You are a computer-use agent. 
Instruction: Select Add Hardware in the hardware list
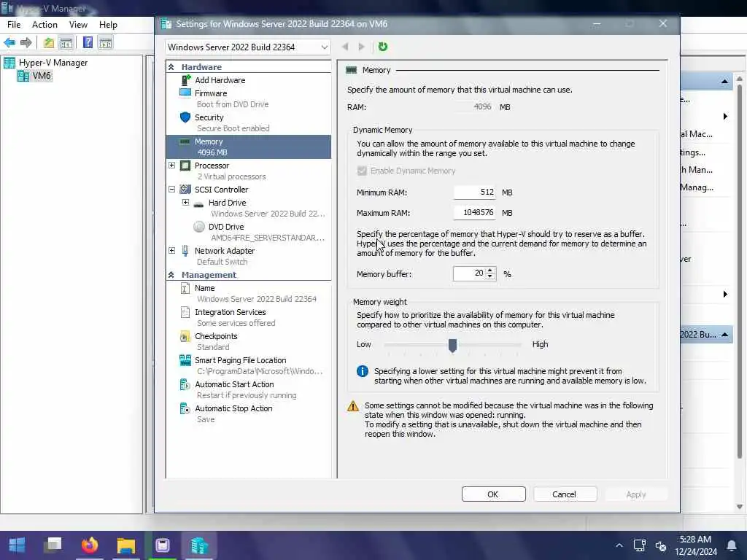click(220, 80)
